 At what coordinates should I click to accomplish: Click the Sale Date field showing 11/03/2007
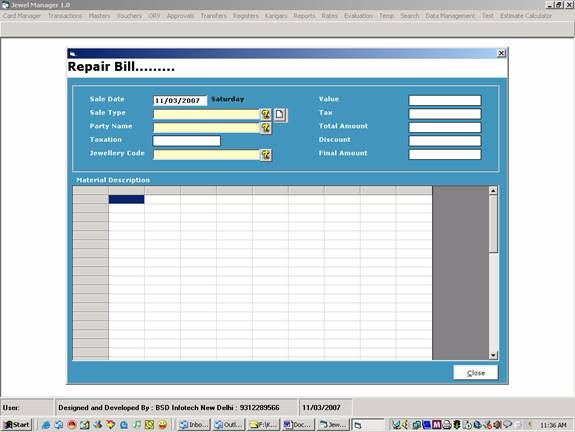180,100
